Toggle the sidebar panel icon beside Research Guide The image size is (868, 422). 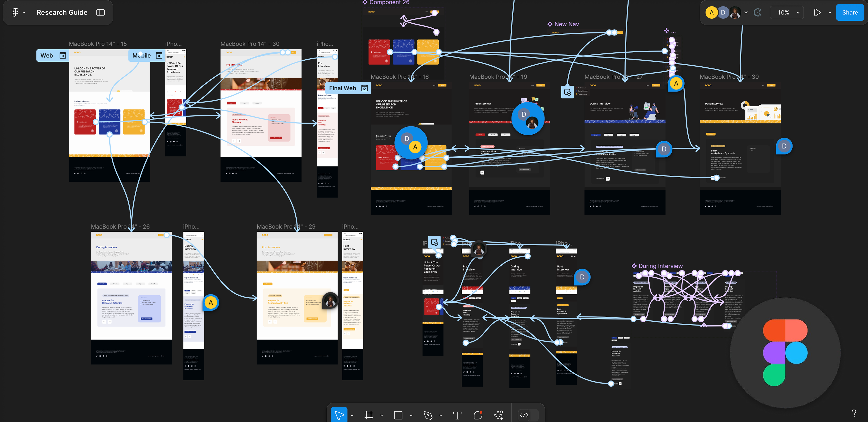(100, 12)
